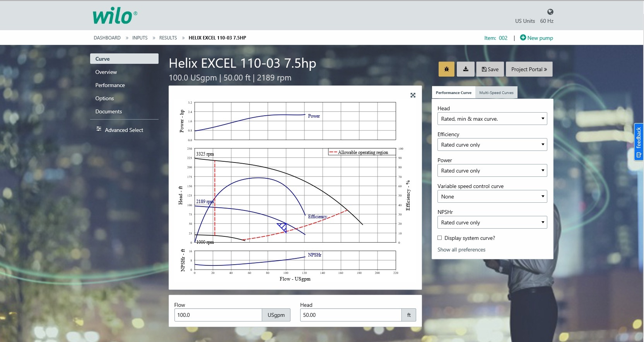Click the Show all preferences link

pos(461,250)
